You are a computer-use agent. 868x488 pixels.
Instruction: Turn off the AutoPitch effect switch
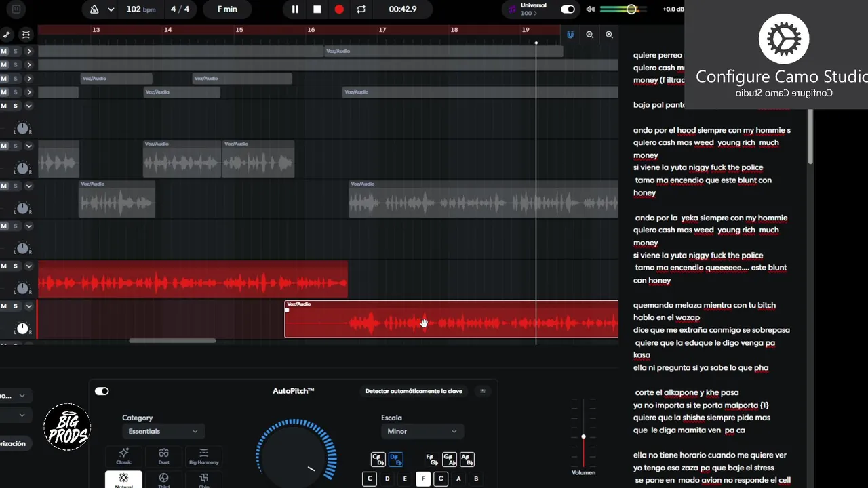102,391
